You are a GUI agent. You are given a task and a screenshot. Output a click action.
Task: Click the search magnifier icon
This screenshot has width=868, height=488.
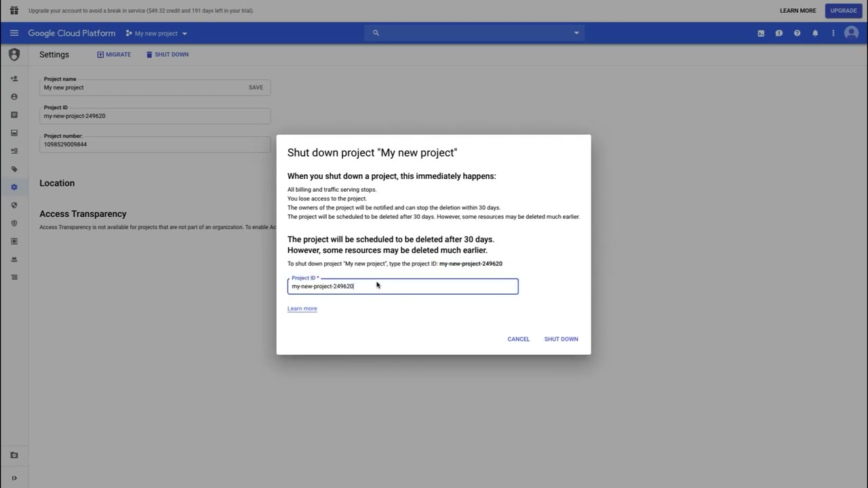pos(376,33)
